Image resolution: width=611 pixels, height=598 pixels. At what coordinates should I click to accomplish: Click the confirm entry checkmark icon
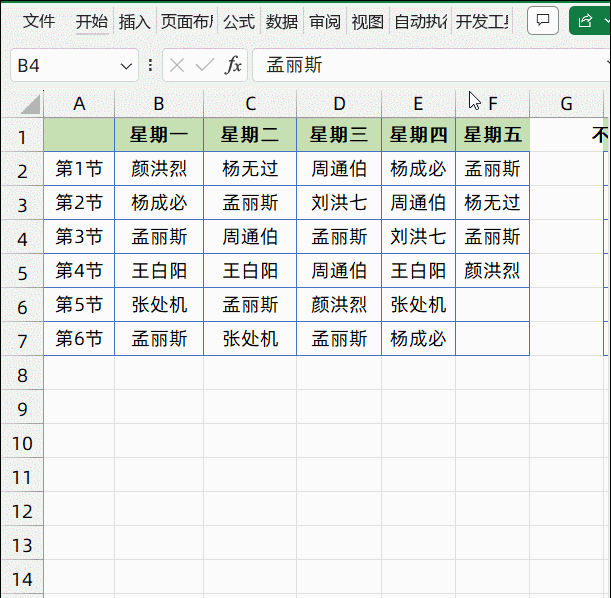[x=205, y=66]
